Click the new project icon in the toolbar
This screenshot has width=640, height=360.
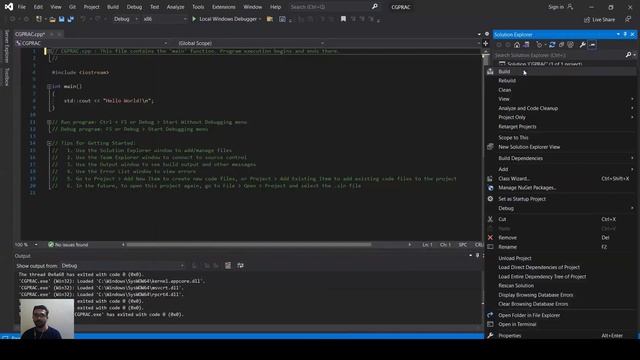[x=39, y=19]
